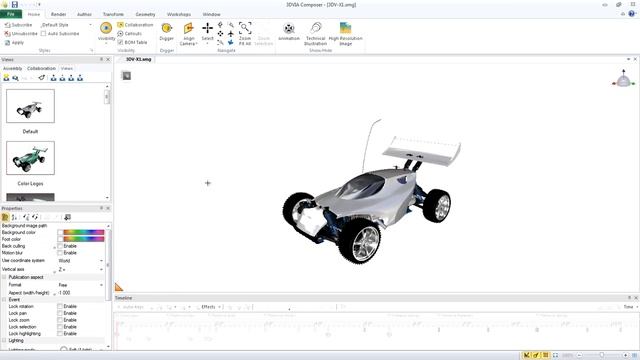Switch to the Geometry ribbon tab
The width and height of the screenshot is (640, 360).
pos(145,14)
